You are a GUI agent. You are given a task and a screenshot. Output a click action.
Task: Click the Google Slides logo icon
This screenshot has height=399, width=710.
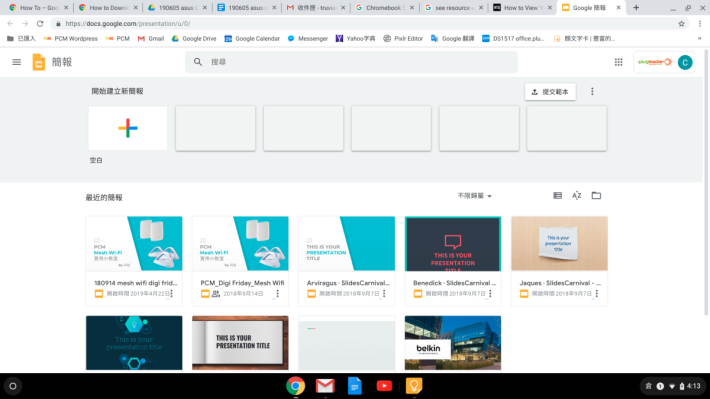38,62
